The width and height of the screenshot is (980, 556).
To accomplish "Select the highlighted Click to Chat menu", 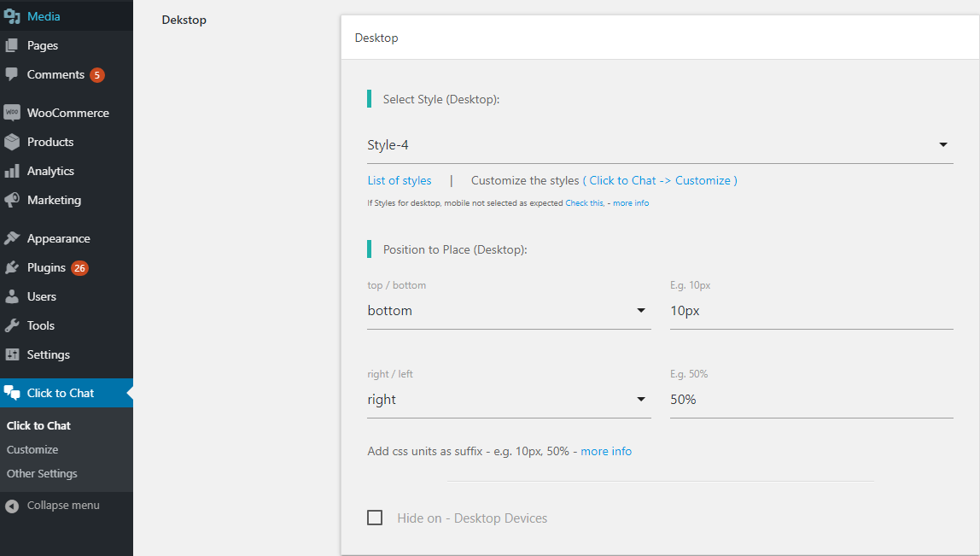I will pyautogui.click(x=67, y=393).
